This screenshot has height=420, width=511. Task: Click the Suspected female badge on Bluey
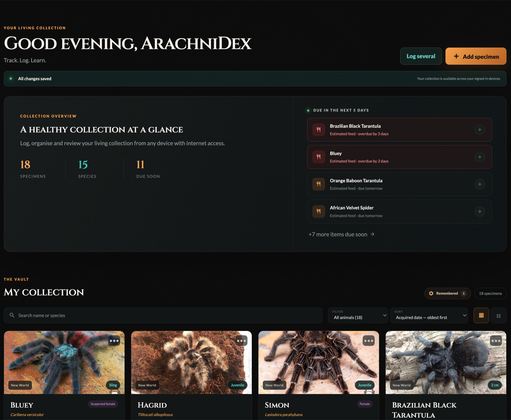pyautogui.click(x=103, y=404)
